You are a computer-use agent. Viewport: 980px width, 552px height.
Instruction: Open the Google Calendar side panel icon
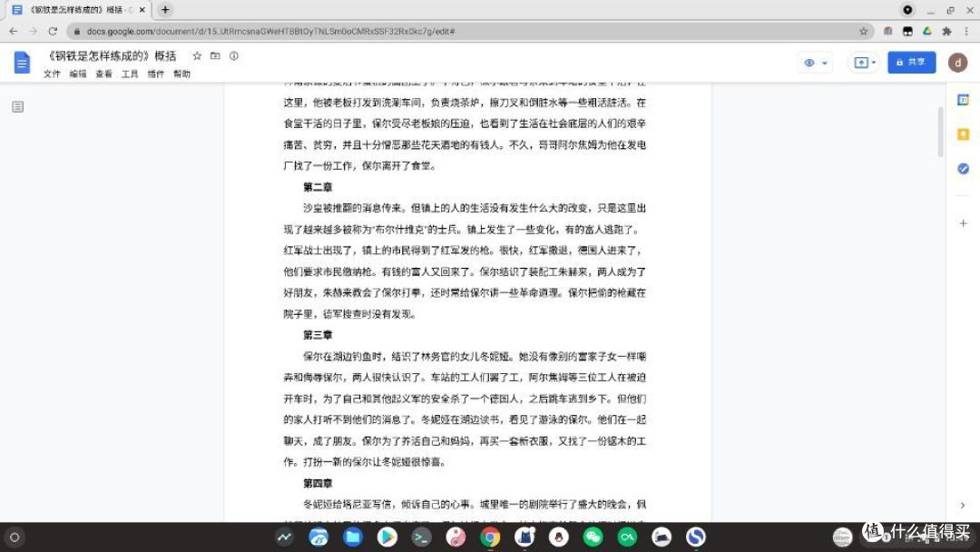point(963,99)
